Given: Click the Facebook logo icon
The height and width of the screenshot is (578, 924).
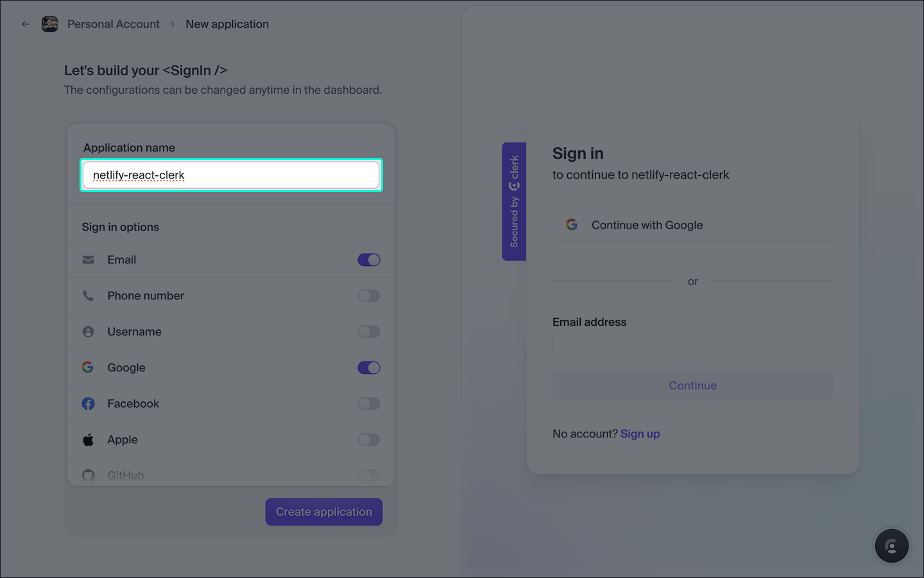Looking at the screenshot, I should coord(89,404).
